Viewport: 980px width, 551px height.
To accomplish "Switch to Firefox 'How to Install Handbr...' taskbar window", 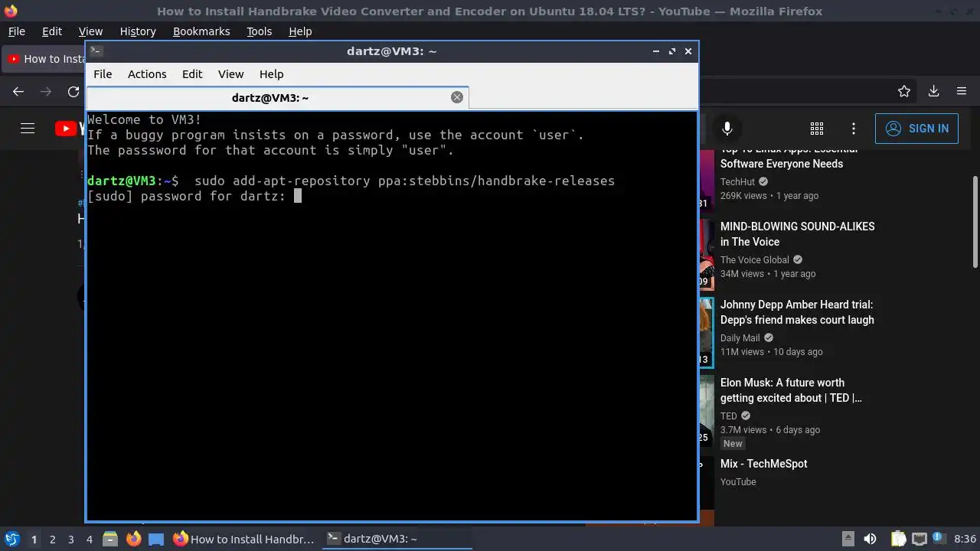I will [x=244, y=539].
